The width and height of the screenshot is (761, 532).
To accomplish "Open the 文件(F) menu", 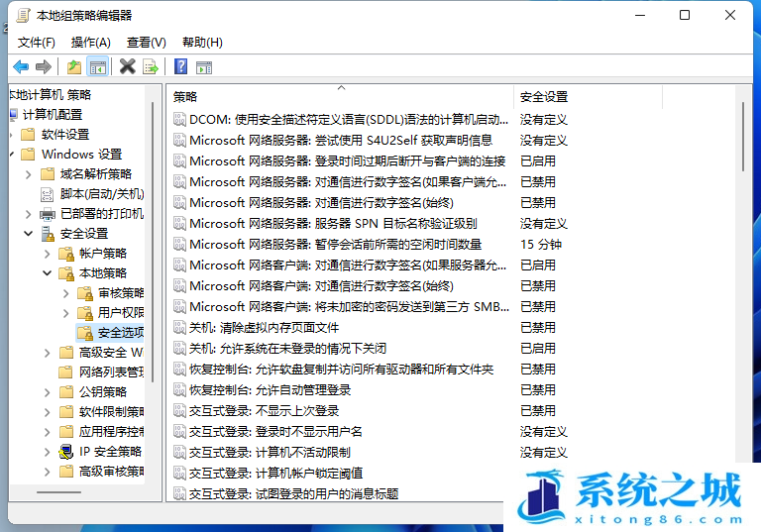I will pos(37,42).
